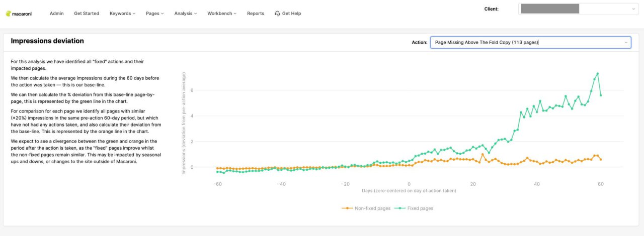Open the Action selector showing Page Missing Above The Fold

coord(531,43)
